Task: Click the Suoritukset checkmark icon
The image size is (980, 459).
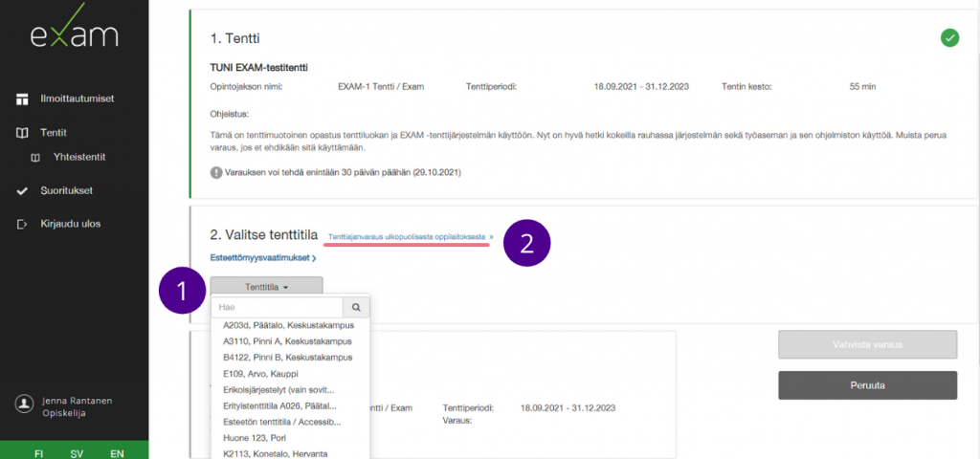Action: click(x=22, y=190)
